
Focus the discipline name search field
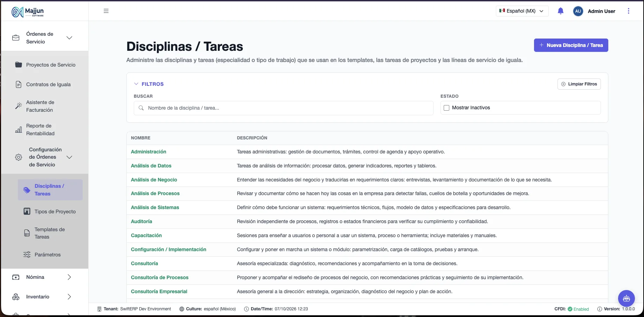(x=283, y=108)
